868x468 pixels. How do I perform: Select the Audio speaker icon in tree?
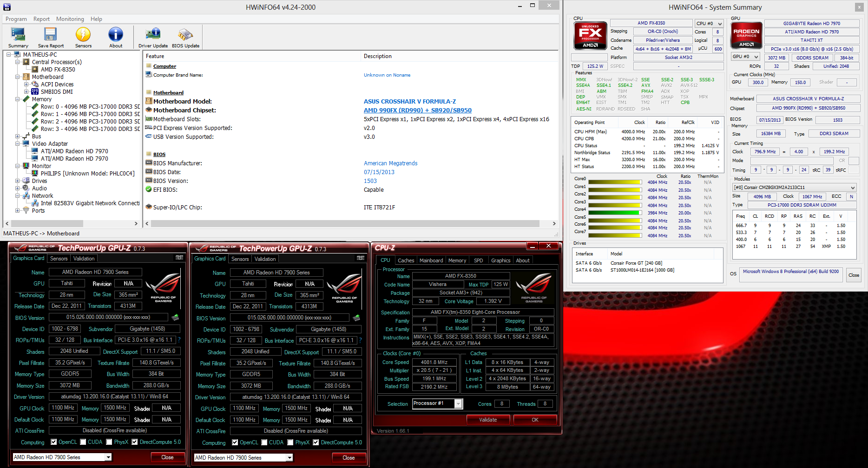click(26, 188)
